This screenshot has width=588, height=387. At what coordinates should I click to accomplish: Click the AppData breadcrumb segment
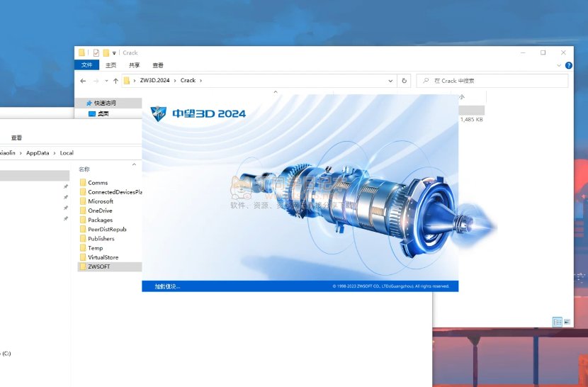(x=38, y=153)
